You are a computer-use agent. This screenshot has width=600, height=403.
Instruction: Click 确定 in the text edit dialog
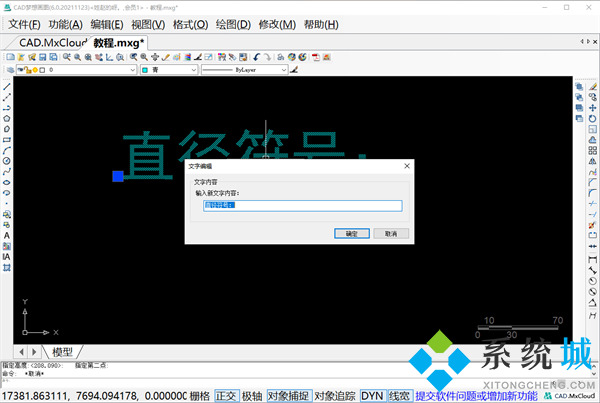[x=352, y=233]
